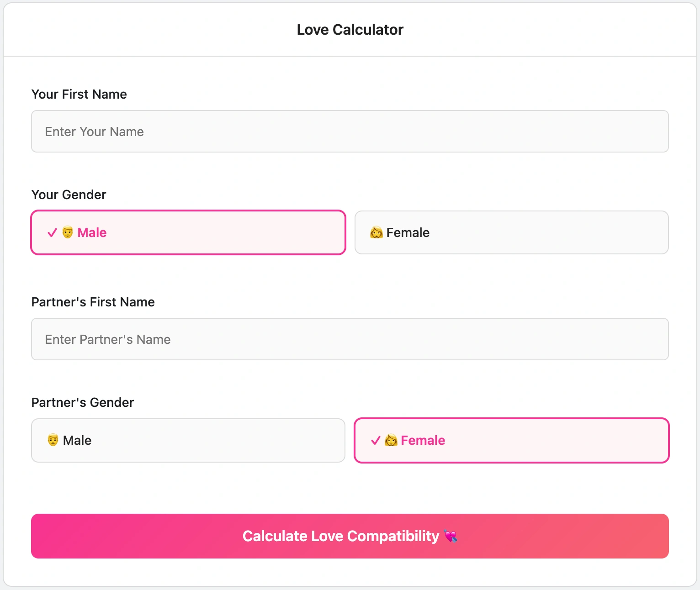Image resolution: width=700 pixels, height=590 pixels.
Task: Click the Enter Your Name input field
Action: (350, 131)
